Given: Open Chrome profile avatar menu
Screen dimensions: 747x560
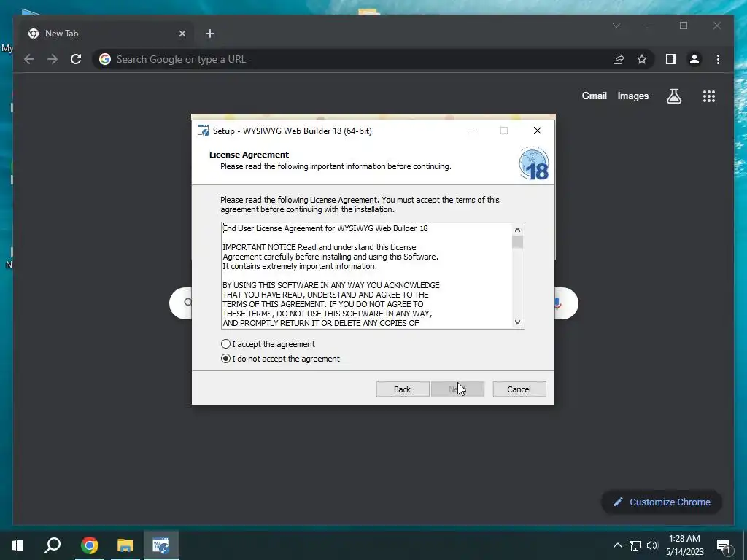Looking at the screenshot, I should click(x=694, y=59).
